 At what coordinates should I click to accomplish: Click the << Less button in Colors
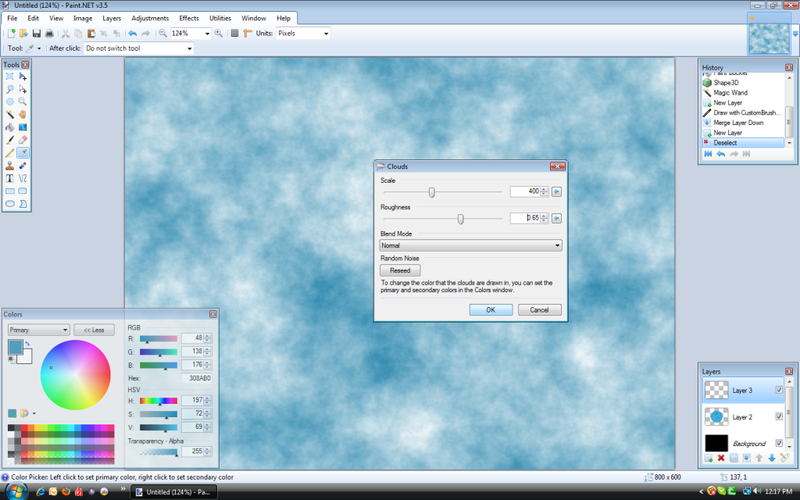[94, 330]
